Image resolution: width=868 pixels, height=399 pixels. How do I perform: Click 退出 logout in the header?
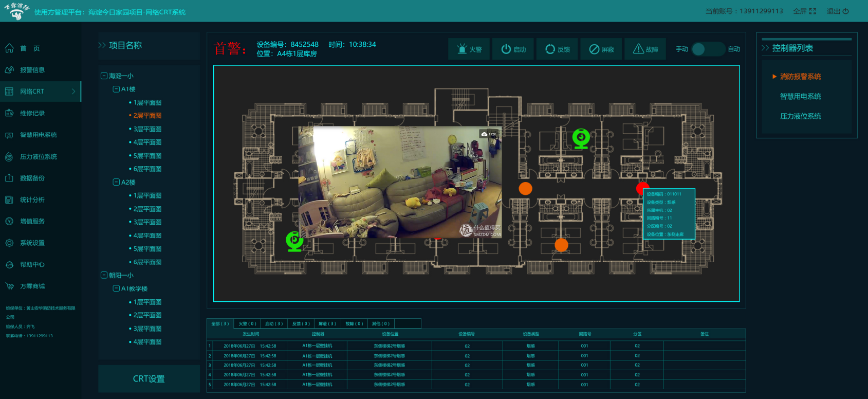(x=838, y=11)
